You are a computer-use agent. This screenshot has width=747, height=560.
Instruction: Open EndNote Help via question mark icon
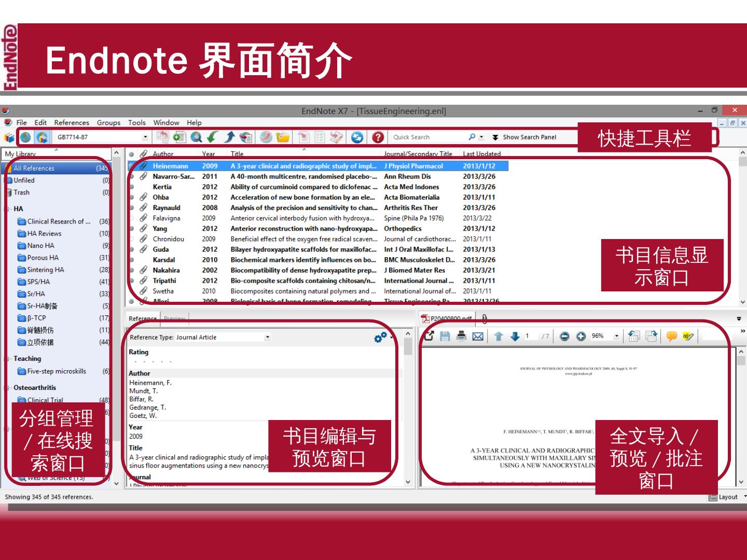click(x=378, y=137)
